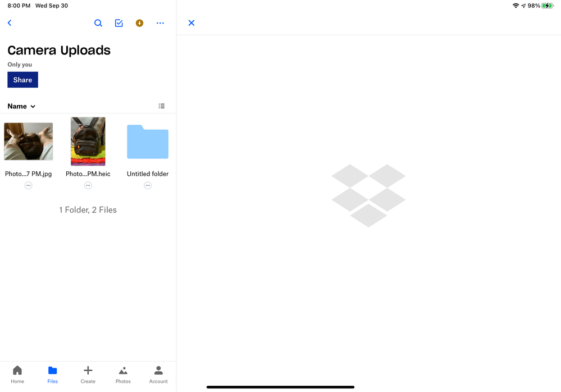The width and height of the screenshot is (561, 392).
Task: Select the Untitled folder label
Action: pos(148,174)
